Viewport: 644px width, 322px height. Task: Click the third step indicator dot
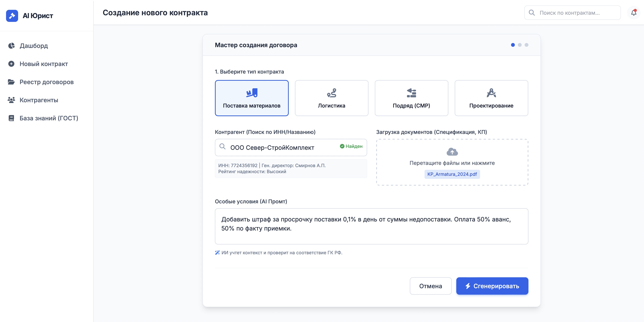[527, 45]
